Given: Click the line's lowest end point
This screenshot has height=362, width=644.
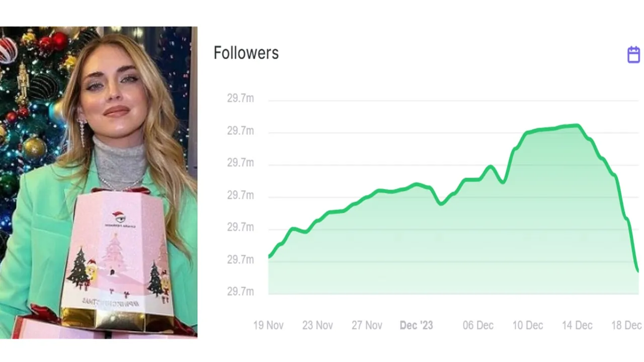Looking at the screenshot, I should [637, 271].
